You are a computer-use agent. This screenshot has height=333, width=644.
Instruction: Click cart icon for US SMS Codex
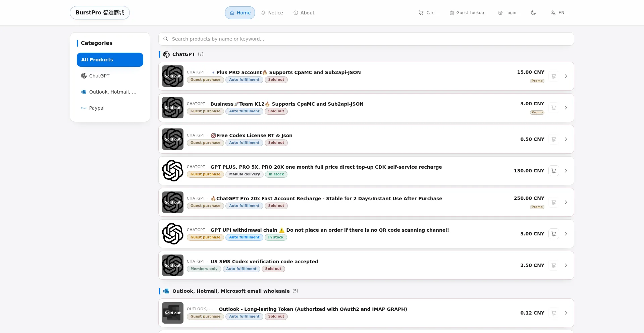[x=554, y=265]
